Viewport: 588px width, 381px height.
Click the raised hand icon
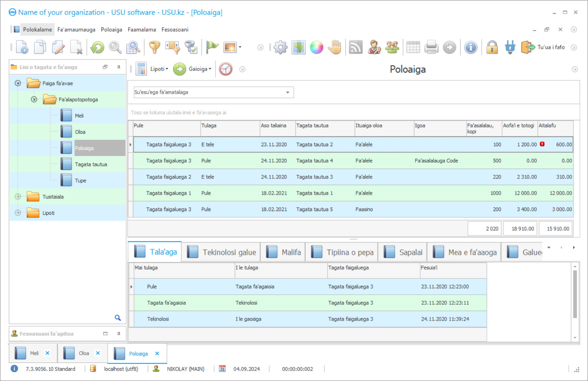335,47
